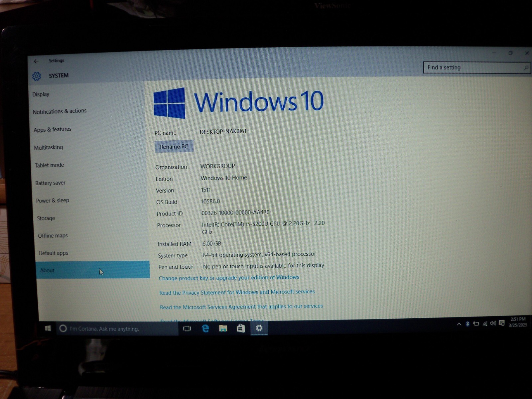
Task: Maximize or restore the Settings window
Action: (510, 53)
